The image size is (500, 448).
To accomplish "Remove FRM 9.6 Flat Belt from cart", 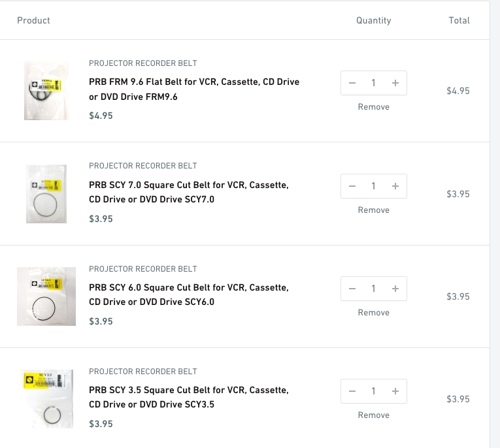I will tap(373, 107).
